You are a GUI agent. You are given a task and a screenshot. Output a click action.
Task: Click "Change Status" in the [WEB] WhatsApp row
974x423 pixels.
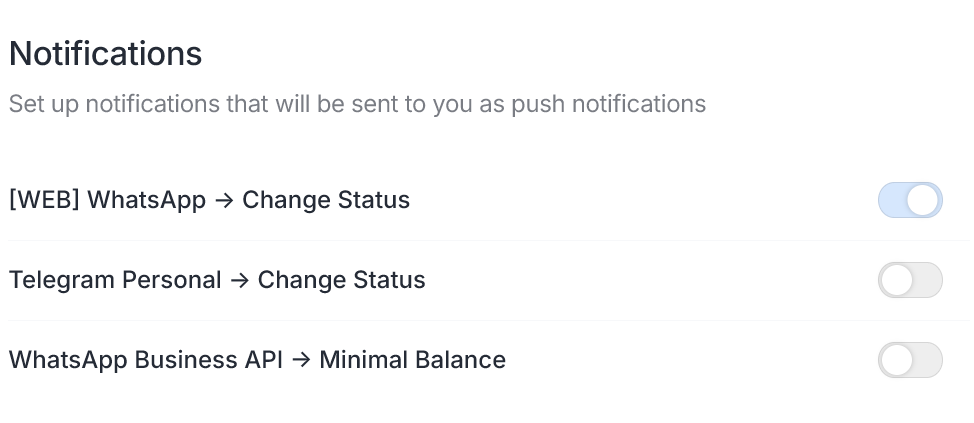pyautogui.click(x=326, y=200)
